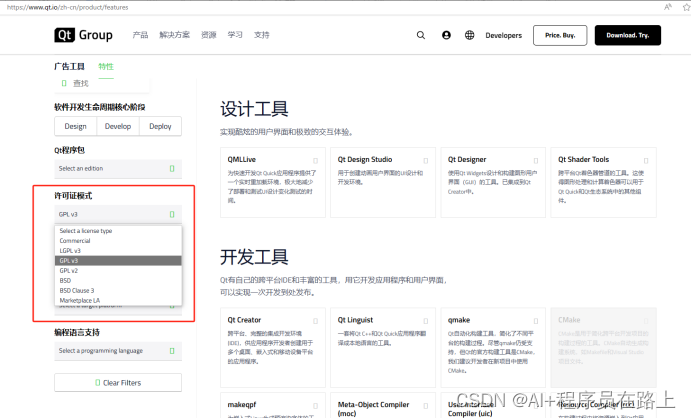This screenshot has height=419, width=691.
Task: Toggle the Develop lifecycle filter
Action: [118, 126]
